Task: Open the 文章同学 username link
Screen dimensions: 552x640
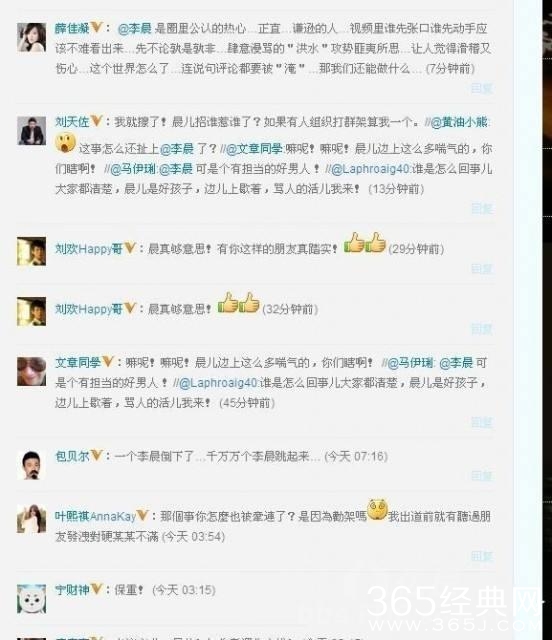Action: click(78, 362)
